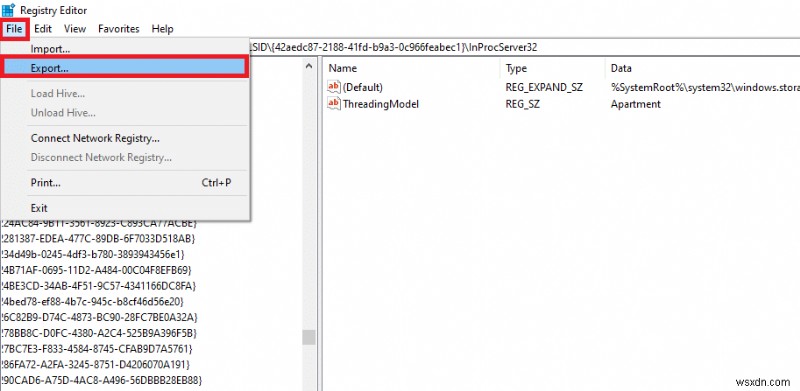
Task: Open the Help menu
Action: tap(162, 29)
